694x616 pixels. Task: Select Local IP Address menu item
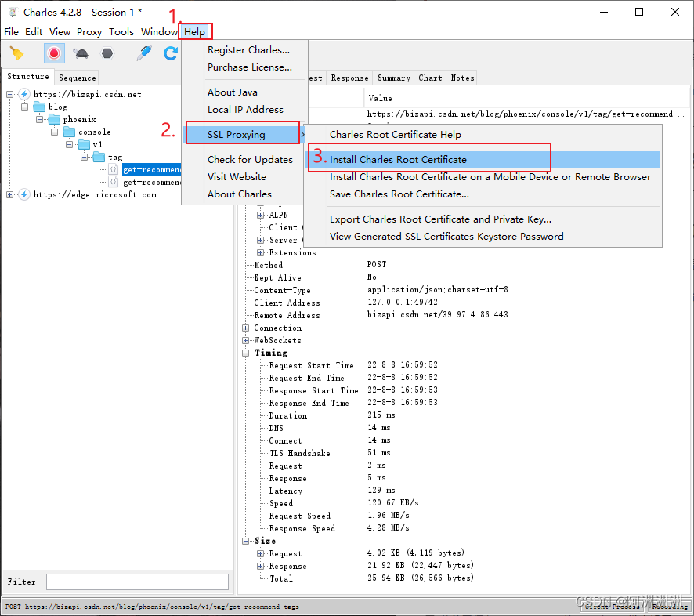(x=245, y=110)
